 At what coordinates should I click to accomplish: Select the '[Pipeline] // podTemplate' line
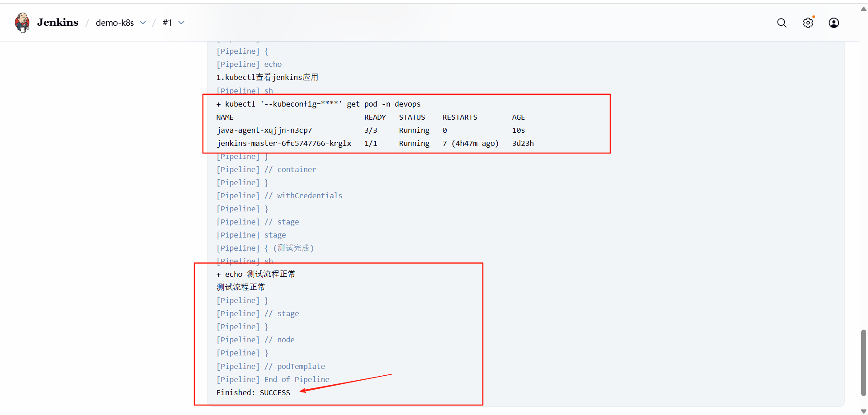pyautogui.click(x=270, y=366)
